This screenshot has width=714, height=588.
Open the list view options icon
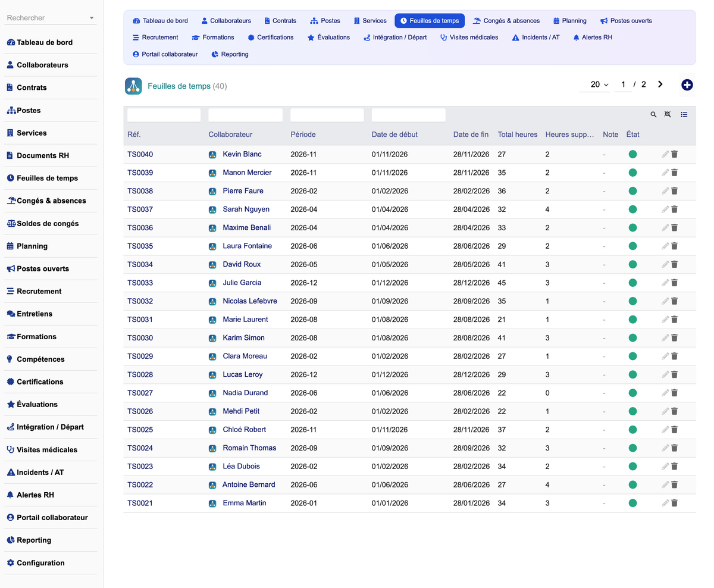[x=684, y=114]
